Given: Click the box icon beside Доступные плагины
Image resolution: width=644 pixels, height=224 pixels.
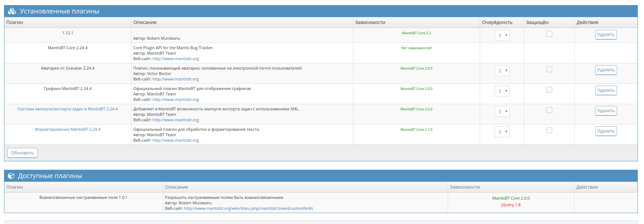Looking at the screenshot, I should point(11,176).
